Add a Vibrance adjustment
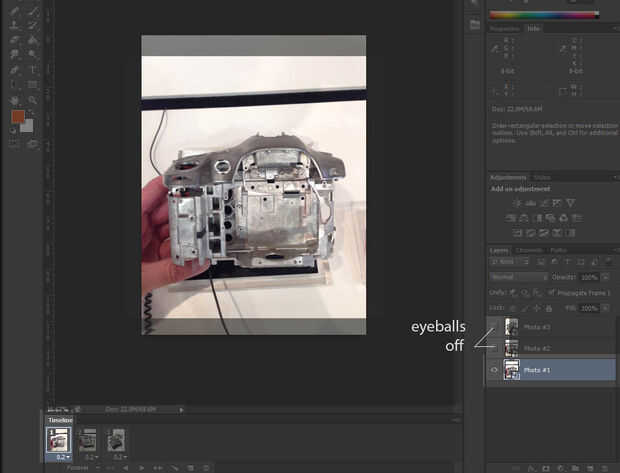 (x=570, y=203)
